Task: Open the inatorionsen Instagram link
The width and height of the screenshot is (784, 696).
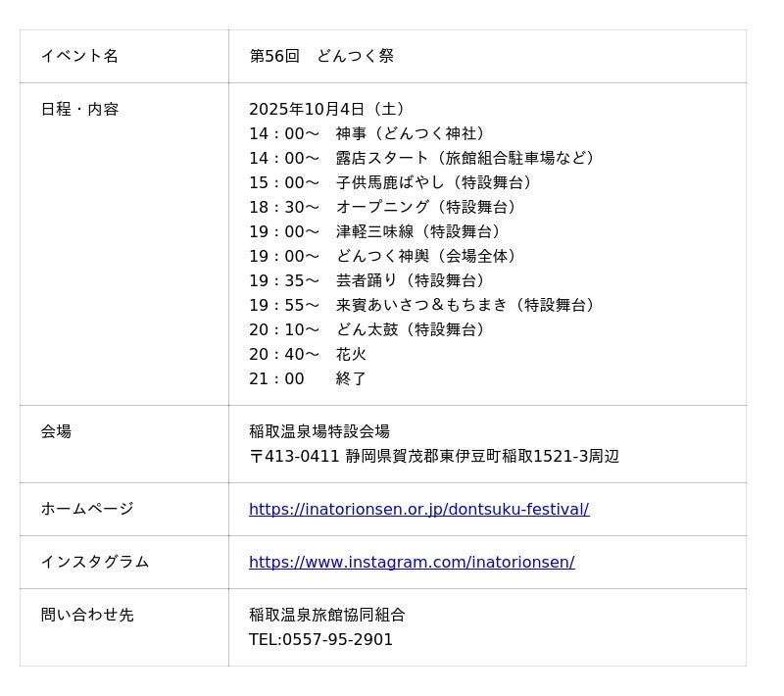Action: 412,563
